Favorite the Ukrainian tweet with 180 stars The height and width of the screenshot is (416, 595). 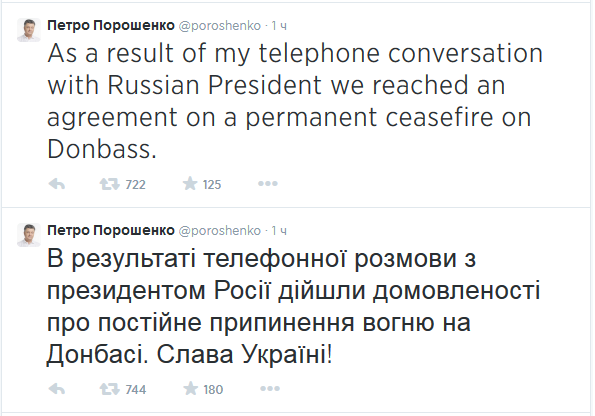pyautogui.click(x=190, y=389)
